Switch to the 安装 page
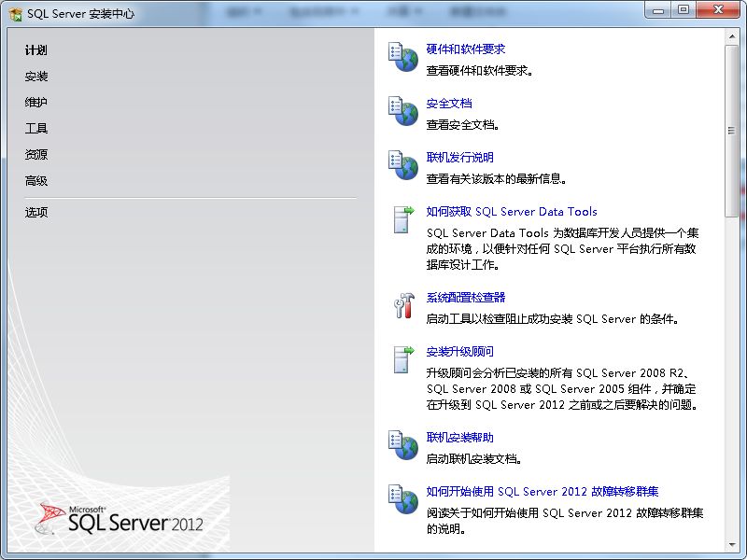 point(36,77)
